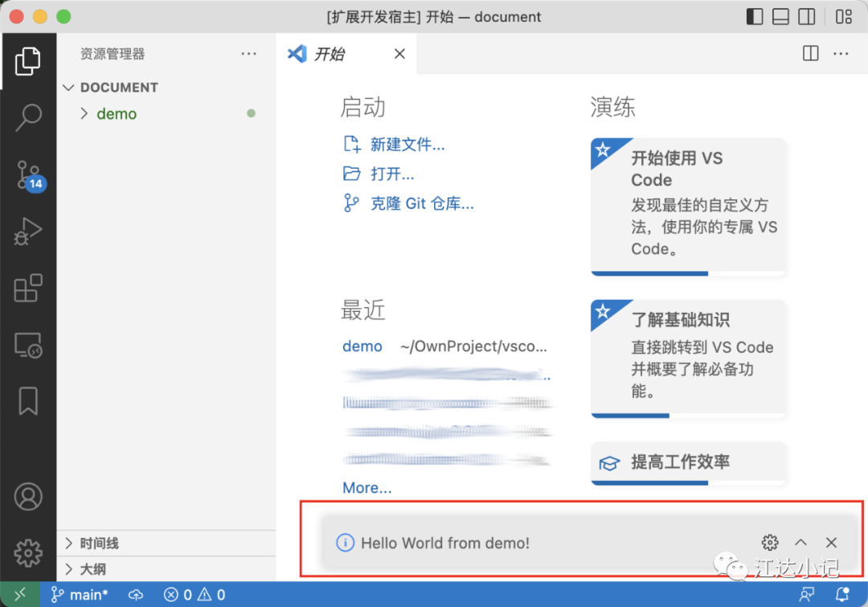Open the Search view in activity bar
Screen dimensions: 868x607
27,117
